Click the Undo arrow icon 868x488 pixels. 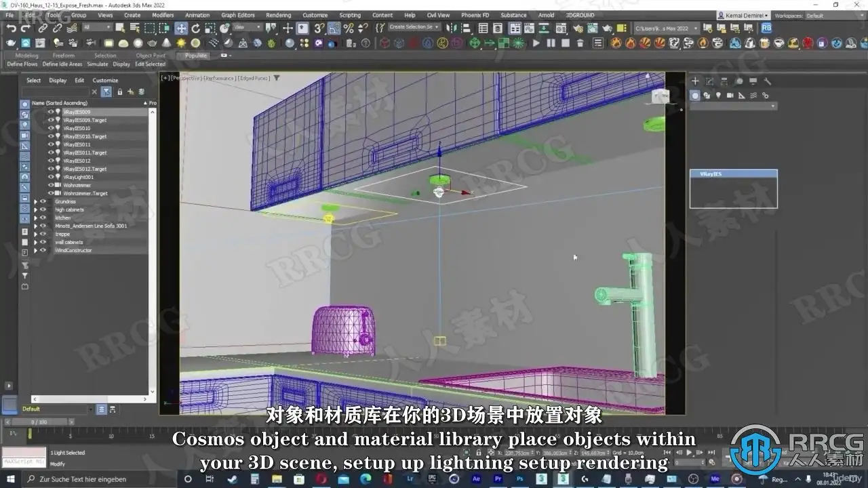point(11,28)
